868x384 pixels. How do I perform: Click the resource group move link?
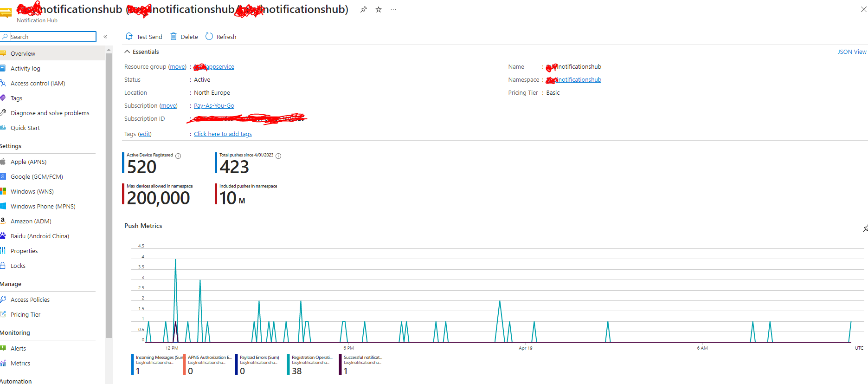[177, 67]
